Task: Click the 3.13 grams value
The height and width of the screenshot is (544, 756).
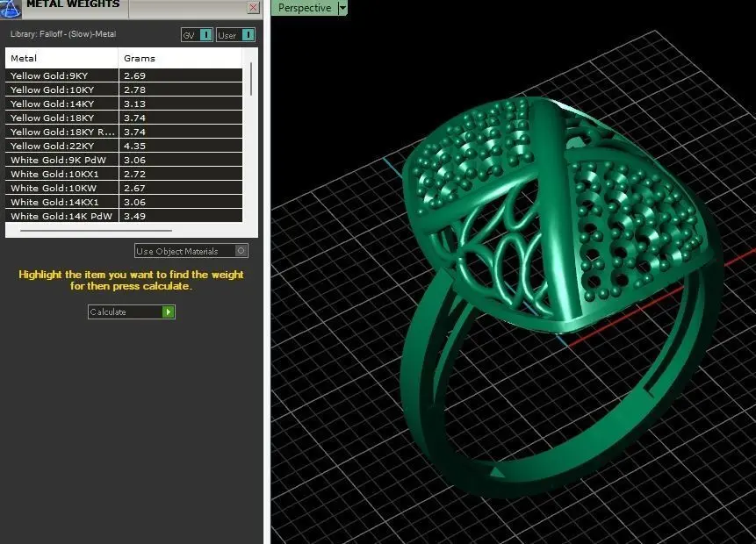Action: pyautogui.click(x=134, y=104)
